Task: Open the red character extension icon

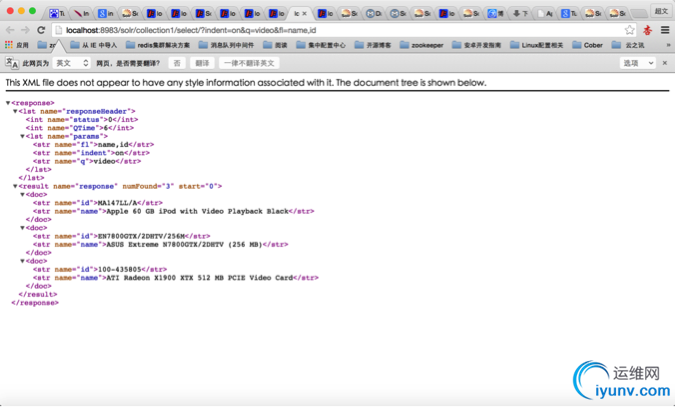Action: (x=648, y=30)
